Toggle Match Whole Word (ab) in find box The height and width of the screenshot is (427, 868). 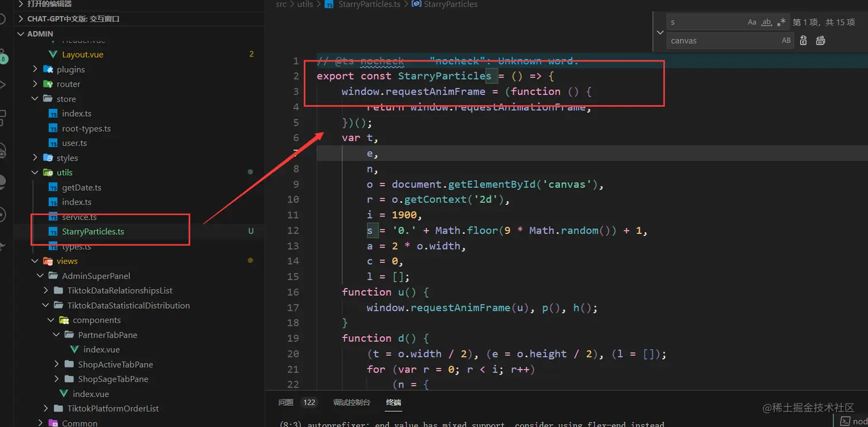tap(766, 22)
